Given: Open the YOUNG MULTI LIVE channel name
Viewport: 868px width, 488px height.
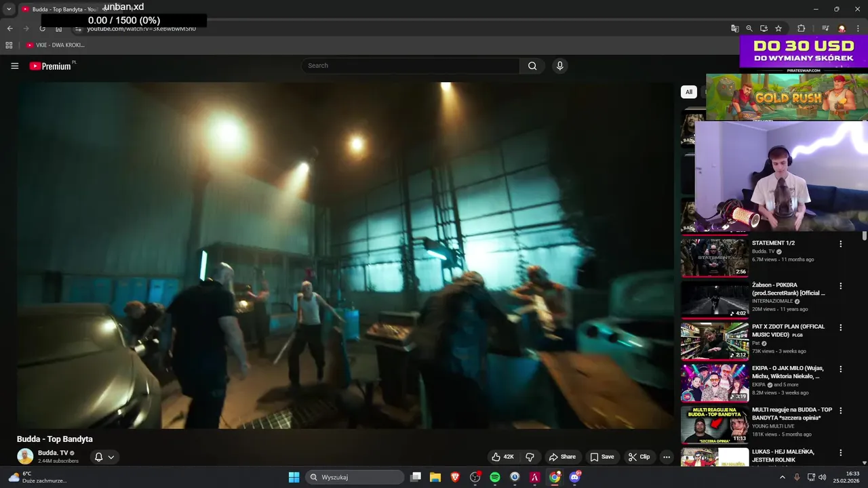Looking at the screenshot, I should click(773, 426).
